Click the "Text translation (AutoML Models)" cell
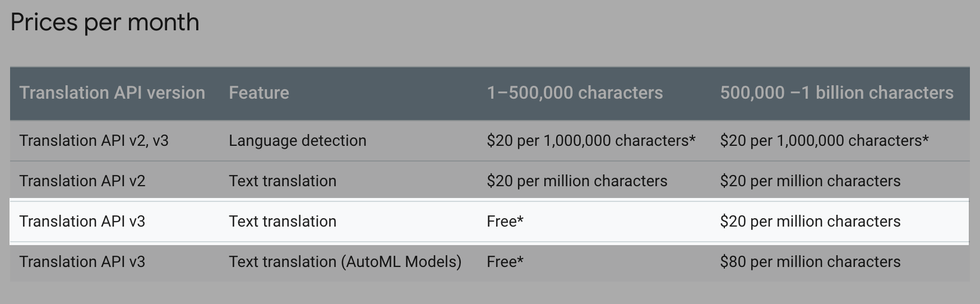The image size is (980, 304). pyautogui.click(x=345, y=261)
